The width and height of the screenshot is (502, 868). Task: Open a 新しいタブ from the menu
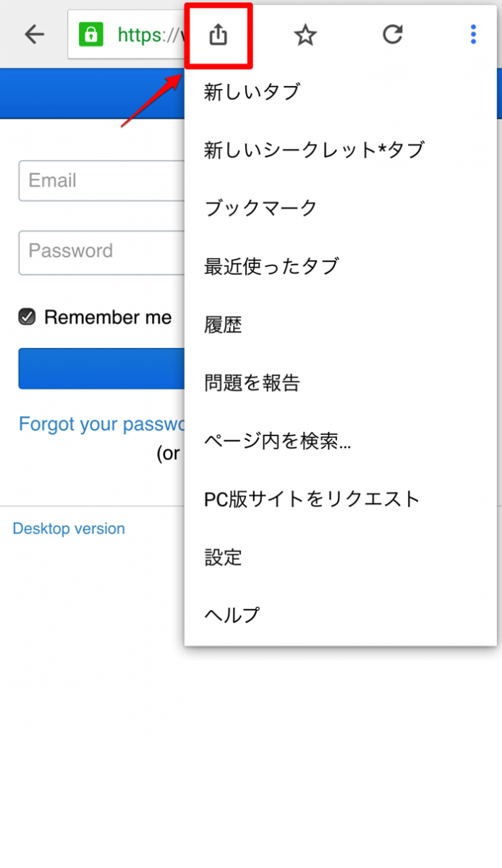252,92
